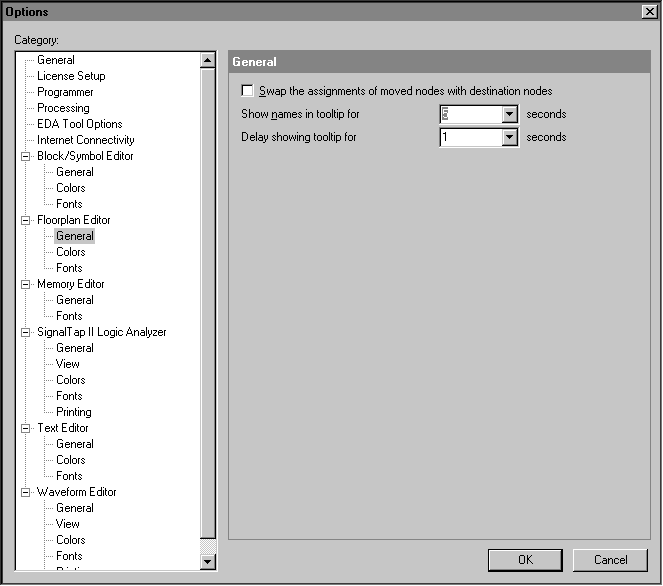
Task: Select License Setup category
Action: [x=71, y=76]
